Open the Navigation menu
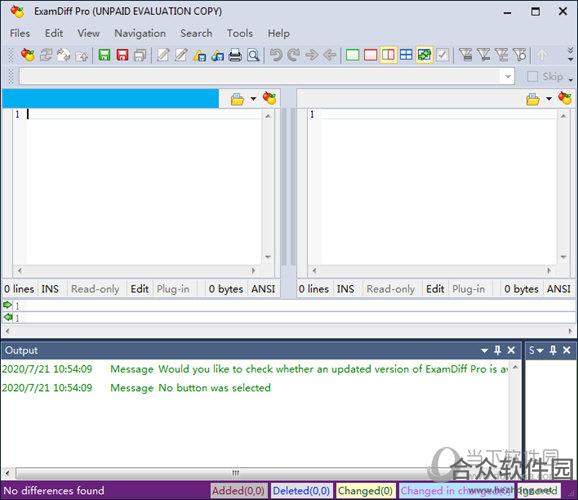Screen dimensions: 578x500 point(140,33)
